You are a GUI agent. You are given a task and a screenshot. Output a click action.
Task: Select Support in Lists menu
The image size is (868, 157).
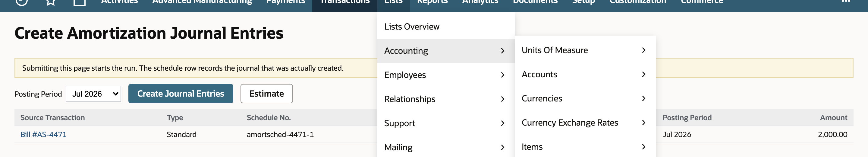click(446, 123)
